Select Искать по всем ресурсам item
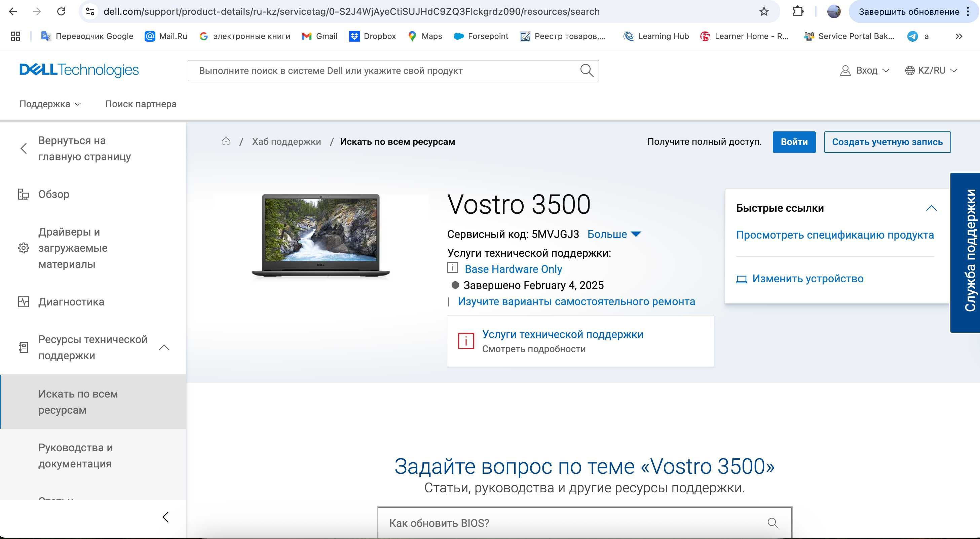Screen dimensions: 980x539 point(93,402)
